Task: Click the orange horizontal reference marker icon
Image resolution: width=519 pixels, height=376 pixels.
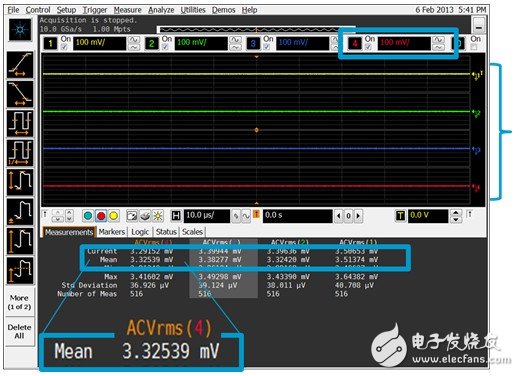Action: pyautogui.click(x=256, y=214)
